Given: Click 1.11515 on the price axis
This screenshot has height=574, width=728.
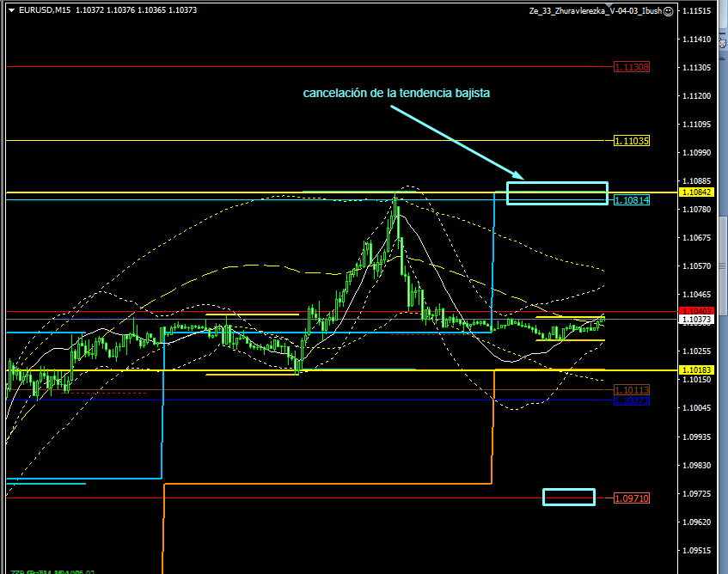Looking at the screenshot, I should [696, 10].
